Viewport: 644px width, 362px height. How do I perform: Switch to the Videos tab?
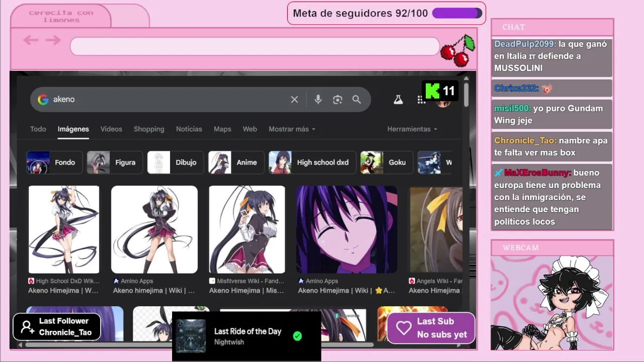click(x=111, y=129)
